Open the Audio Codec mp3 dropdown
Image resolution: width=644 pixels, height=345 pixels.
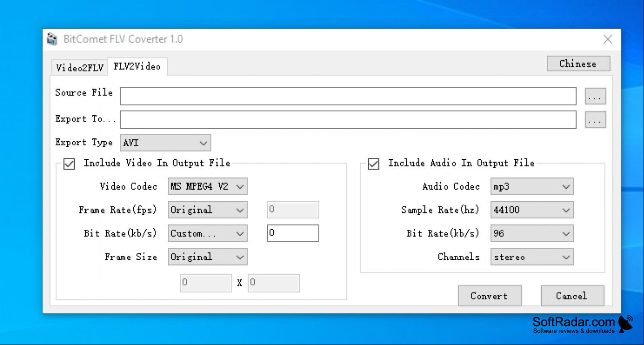(532, 187)
